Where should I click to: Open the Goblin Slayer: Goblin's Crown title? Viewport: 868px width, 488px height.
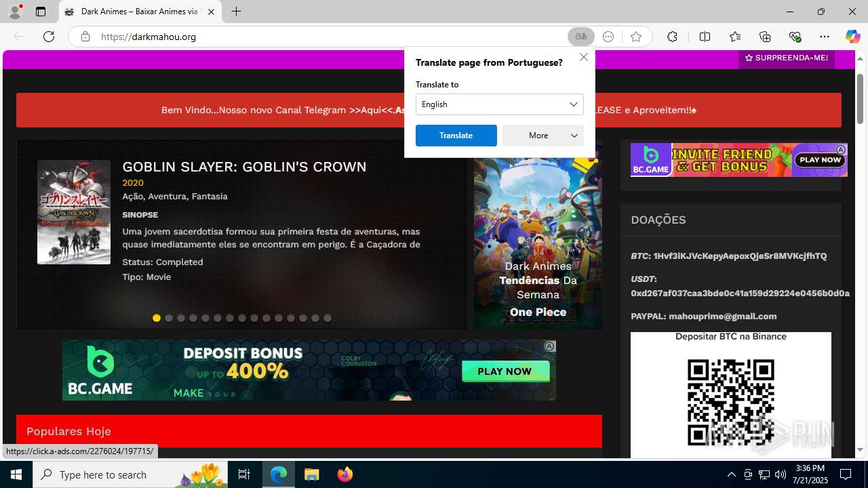point(244,167)
